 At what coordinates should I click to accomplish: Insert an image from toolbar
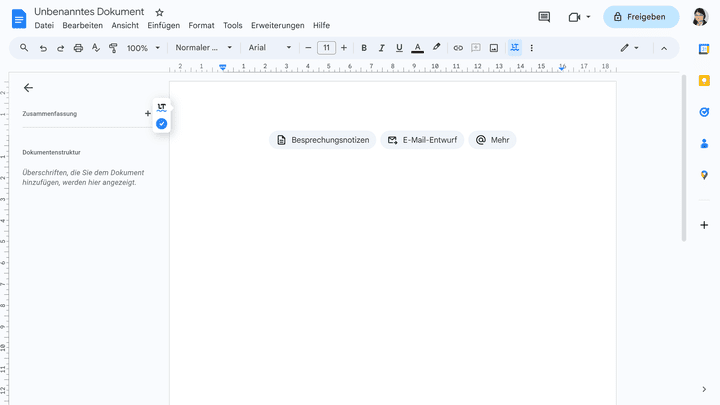pyautogui.click(x=494, y=48)
